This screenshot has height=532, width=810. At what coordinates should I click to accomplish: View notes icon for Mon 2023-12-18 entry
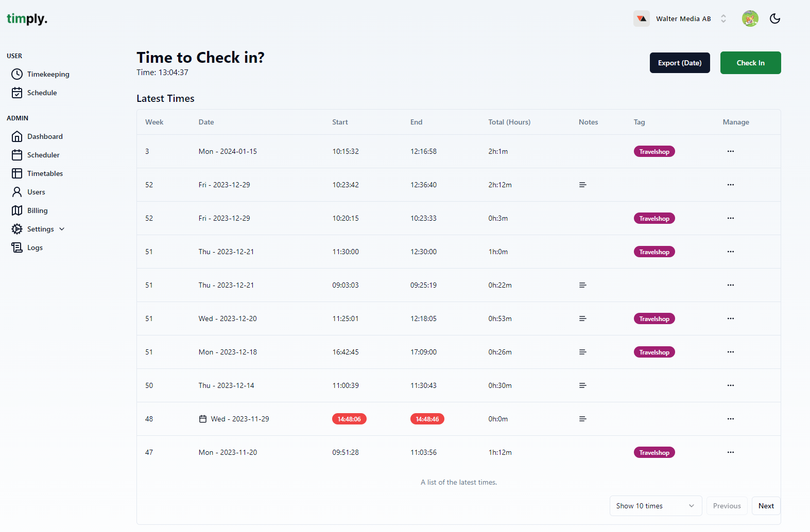(583, 352)
